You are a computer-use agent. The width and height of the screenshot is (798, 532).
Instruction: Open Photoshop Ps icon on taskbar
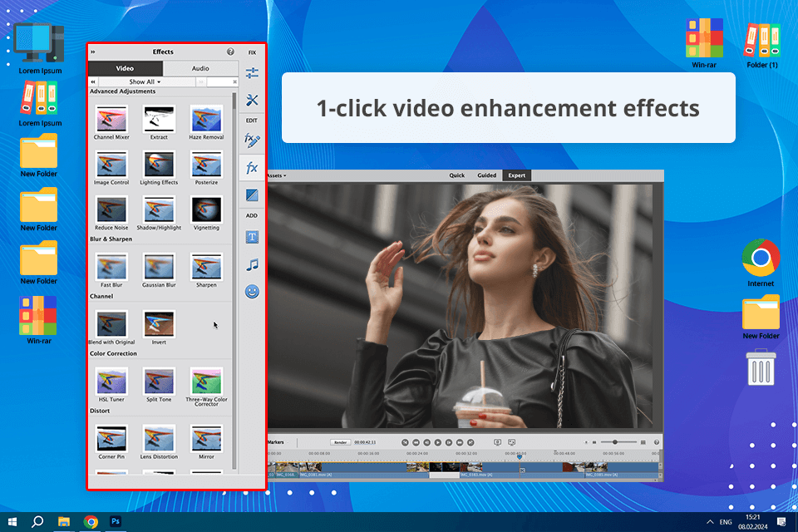[116, 521]
